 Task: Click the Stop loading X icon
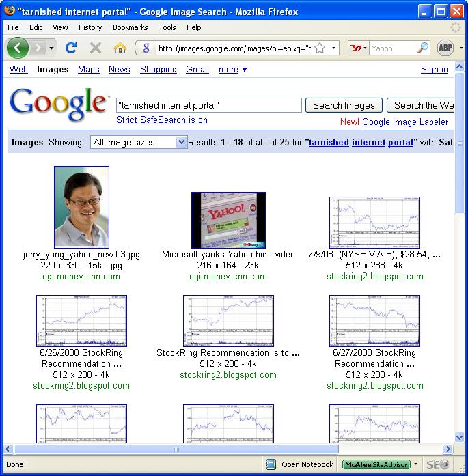tap(96, 48)
